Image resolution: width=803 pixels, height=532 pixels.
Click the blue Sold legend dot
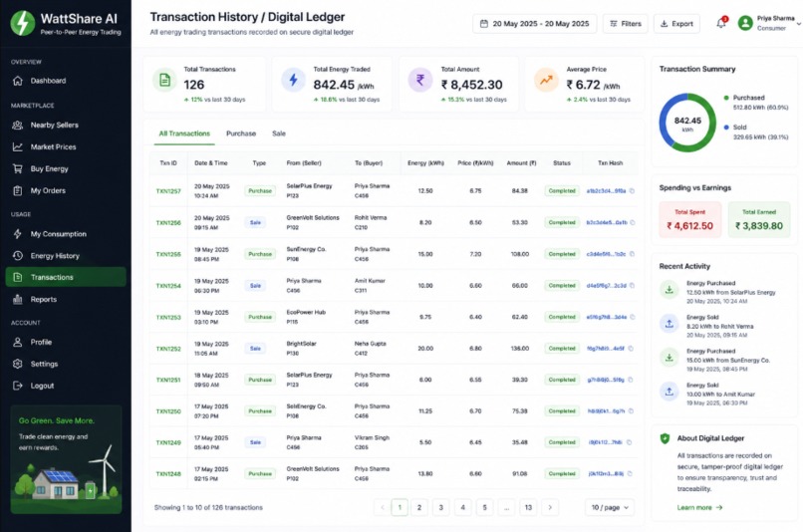(726, 127)
